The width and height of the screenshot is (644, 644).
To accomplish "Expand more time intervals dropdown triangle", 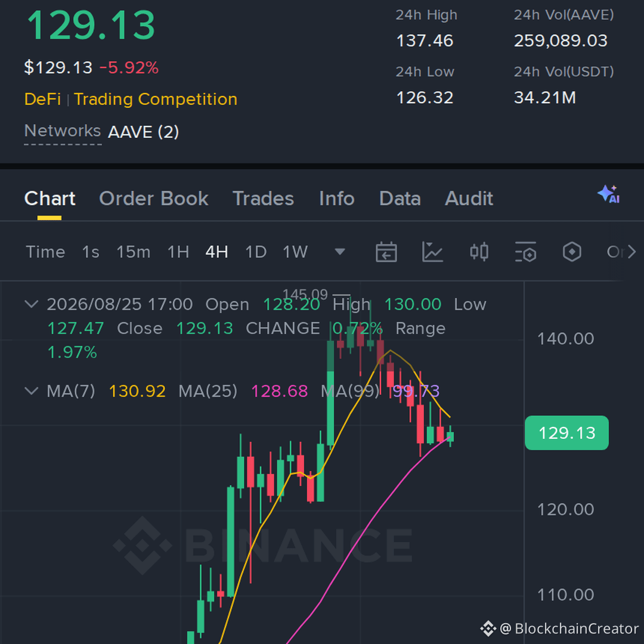I will point(340,252).
